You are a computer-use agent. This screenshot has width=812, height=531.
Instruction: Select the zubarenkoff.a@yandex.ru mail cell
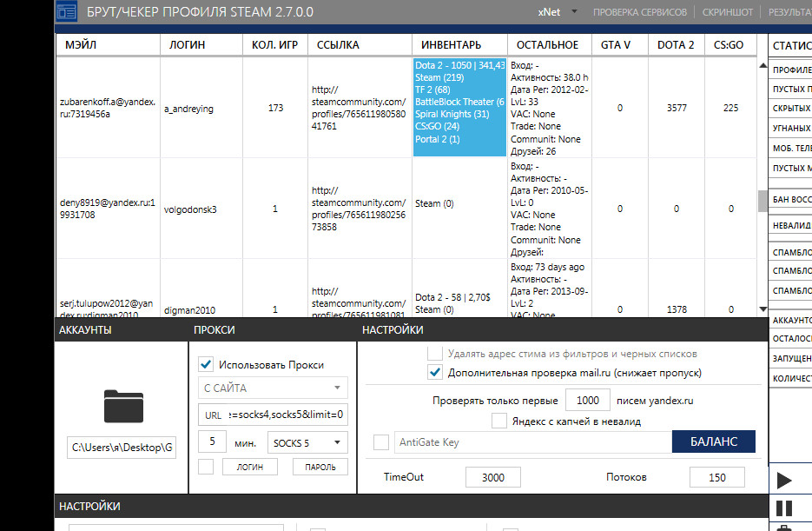tap(108, 108)
